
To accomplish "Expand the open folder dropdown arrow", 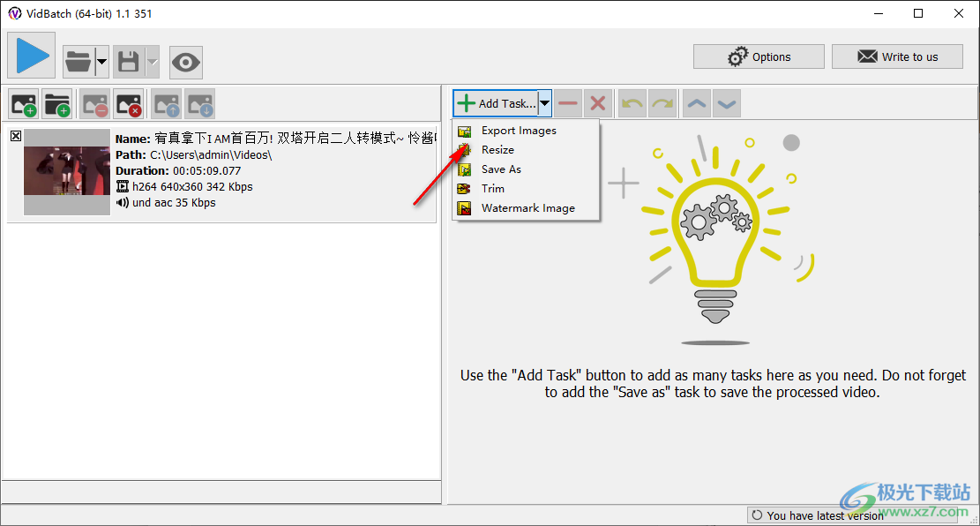I will tap(101, 62).
